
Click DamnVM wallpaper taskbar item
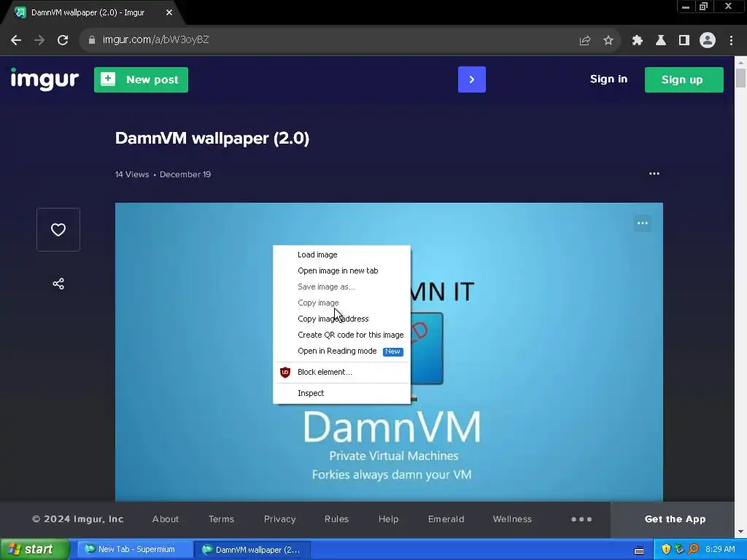pos(252,550)
